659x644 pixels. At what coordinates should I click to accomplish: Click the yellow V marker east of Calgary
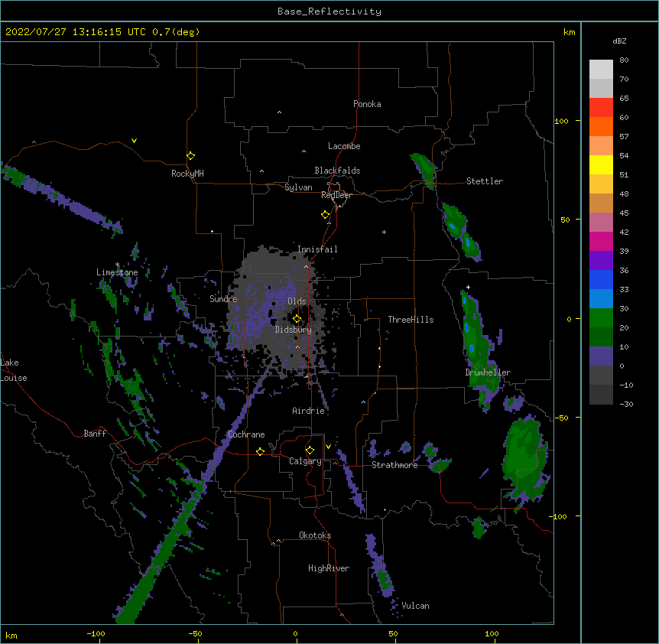328,447
